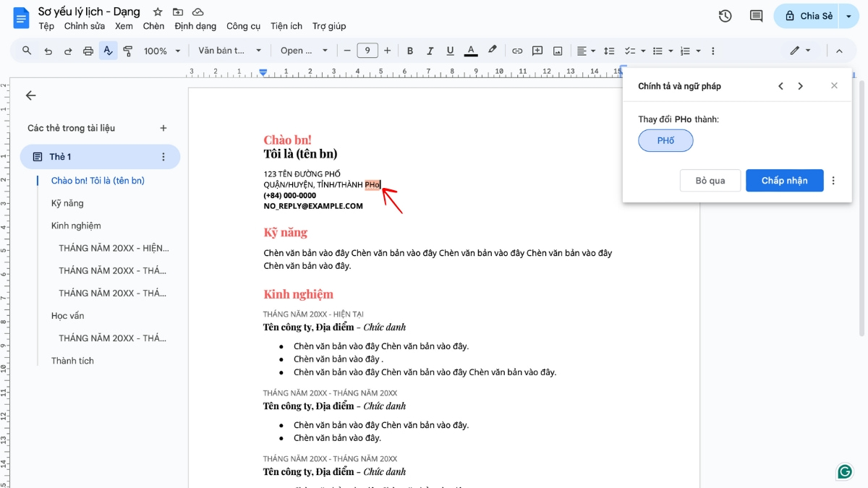This screenshot has height=488, width=868.
Task: Insert an image from the toolbar
Action: (558, 51)
